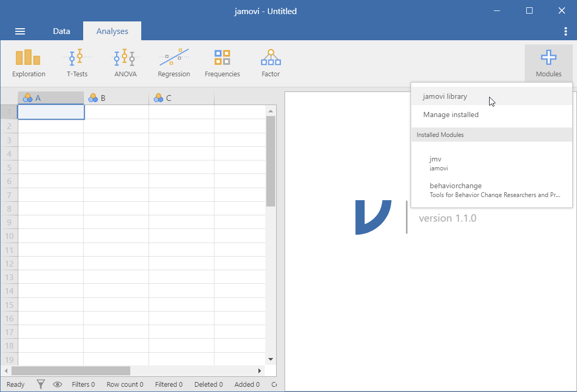Screen dimensions: 577x392
Task: Switch to the Data tab
Action: pos(61,31)
